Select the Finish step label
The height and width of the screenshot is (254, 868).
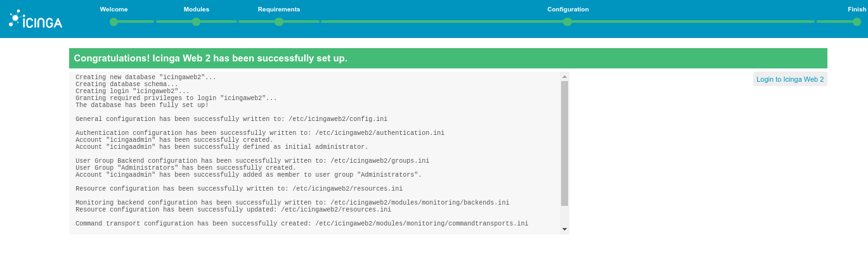(x=857, y=10)
